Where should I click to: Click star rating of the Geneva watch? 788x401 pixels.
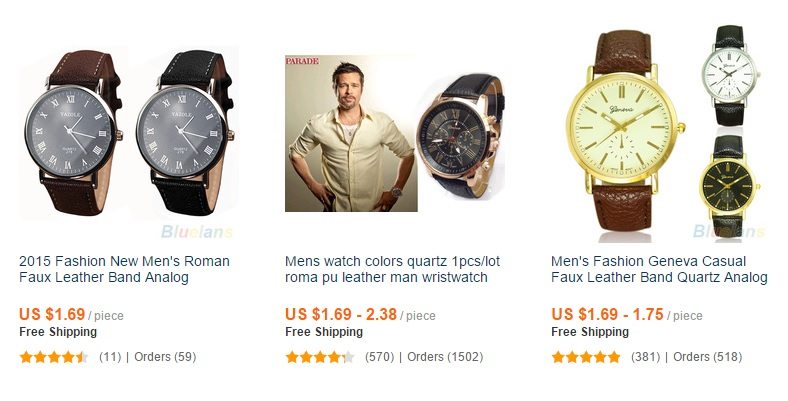click(x=586, y=357)
